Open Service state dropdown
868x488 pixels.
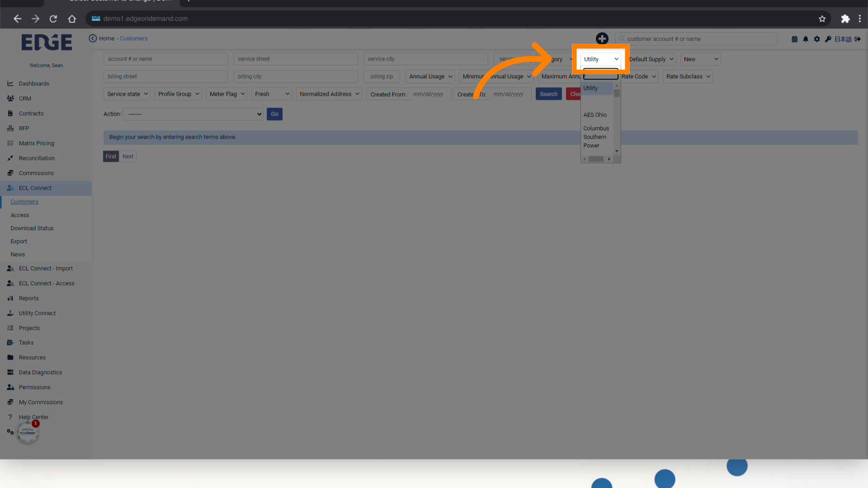pyautogui.click(x=127, y=94)
